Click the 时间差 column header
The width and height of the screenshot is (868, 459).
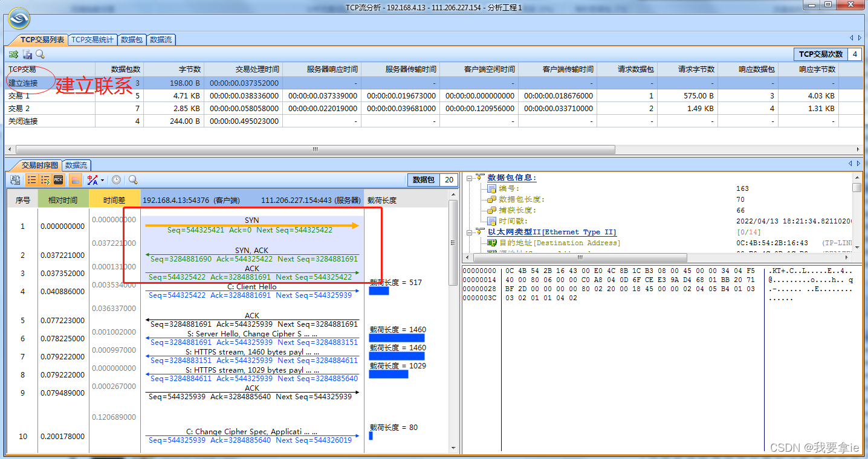click(x=114, y=200)
